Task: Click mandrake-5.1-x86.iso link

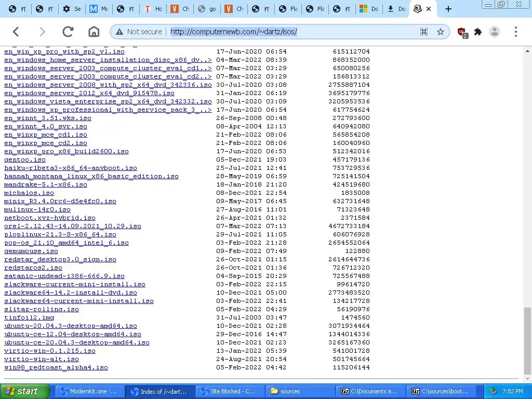Action: (46, 184)
